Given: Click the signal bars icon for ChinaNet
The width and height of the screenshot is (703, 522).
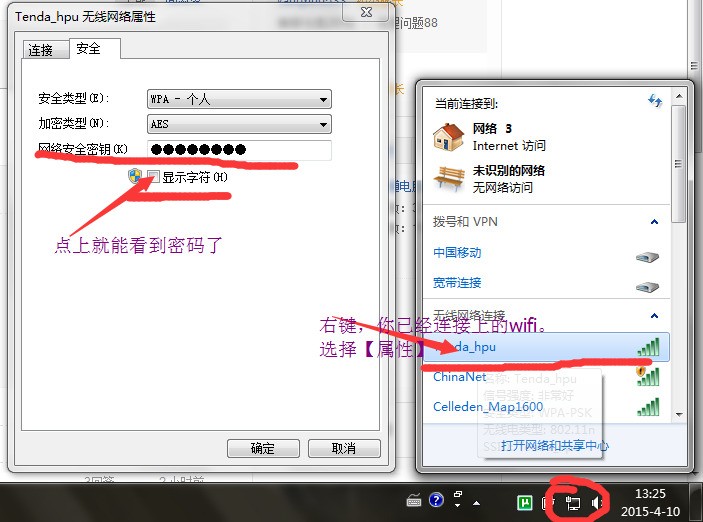Looking at the screenshot, I should coord(648,377).
